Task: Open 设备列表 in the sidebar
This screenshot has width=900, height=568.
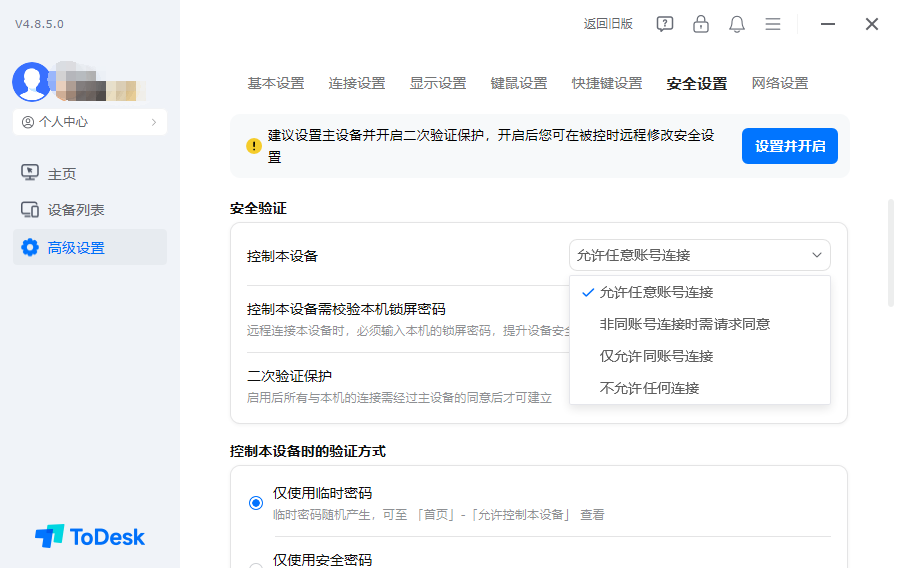Action: point(76,210)
